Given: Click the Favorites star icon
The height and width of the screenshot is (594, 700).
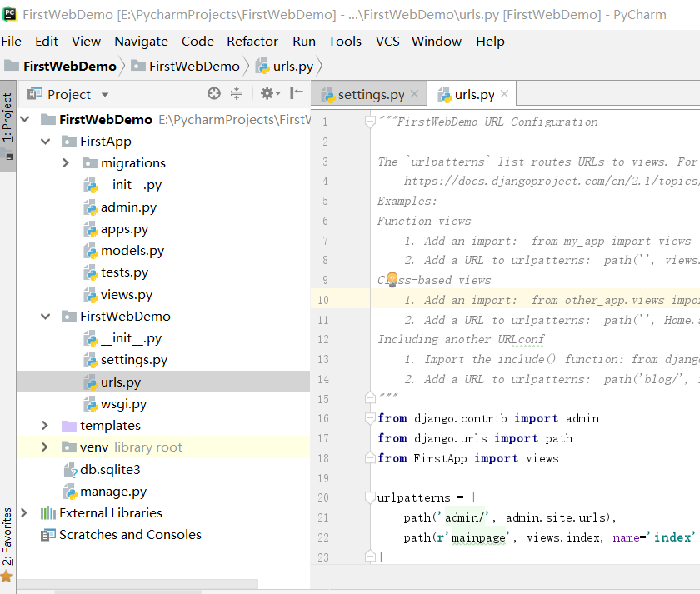Looking at the screenshot, I should pos(7,577).
